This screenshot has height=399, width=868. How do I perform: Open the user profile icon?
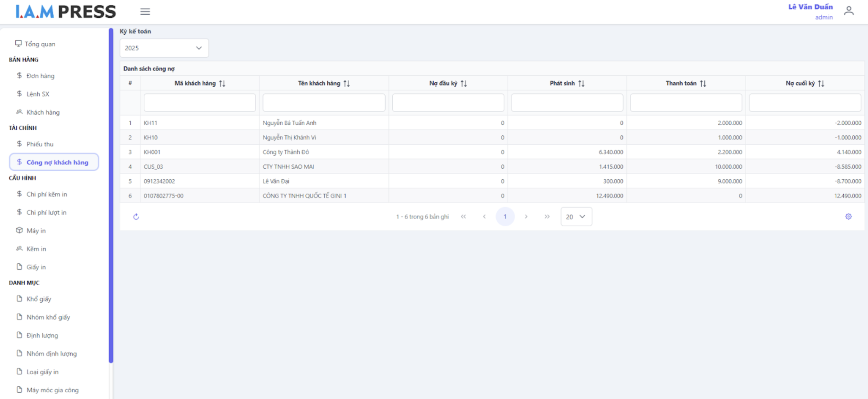pyautogui.click(x=849, y=11)
